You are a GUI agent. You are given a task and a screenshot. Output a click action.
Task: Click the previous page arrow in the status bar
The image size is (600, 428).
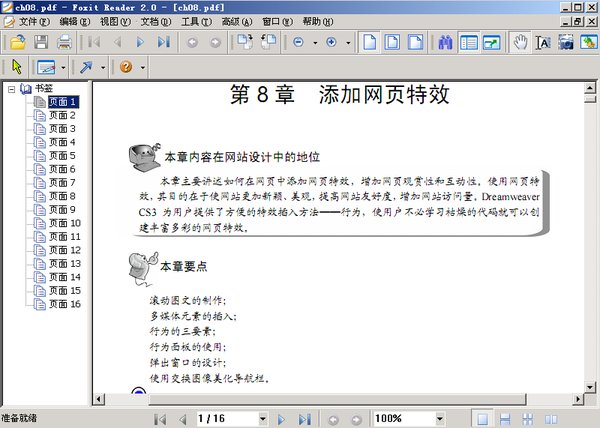[x=183, y=419]
